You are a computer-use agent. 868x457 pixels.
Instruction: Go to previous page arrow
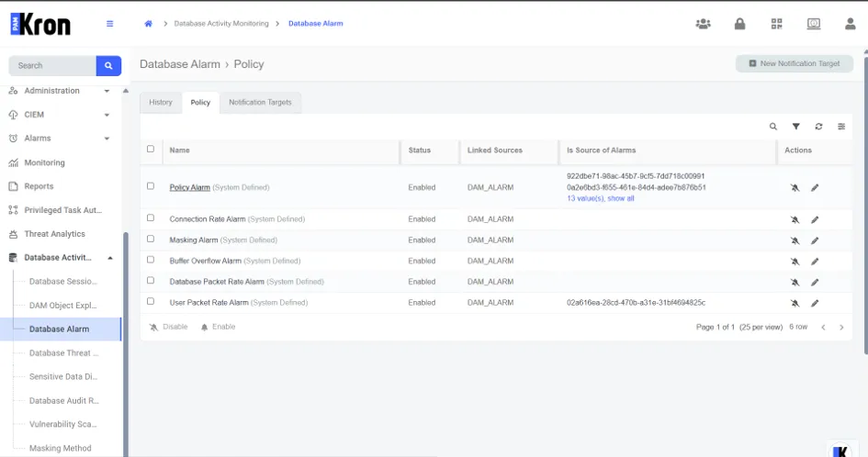point(823,328)
